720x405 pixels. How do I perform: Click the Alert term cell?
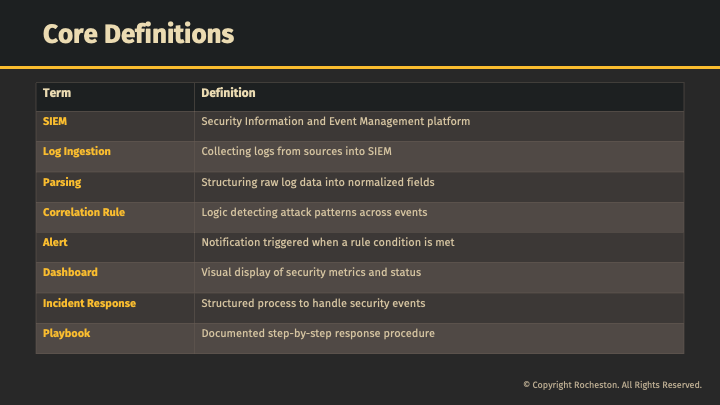(57, 242)
